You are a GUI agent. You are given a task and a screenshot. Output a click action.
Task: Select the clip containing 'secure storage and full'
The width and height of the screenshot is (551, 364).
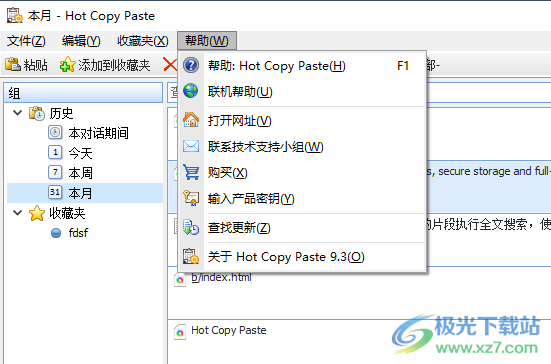[x=488, y=187]
